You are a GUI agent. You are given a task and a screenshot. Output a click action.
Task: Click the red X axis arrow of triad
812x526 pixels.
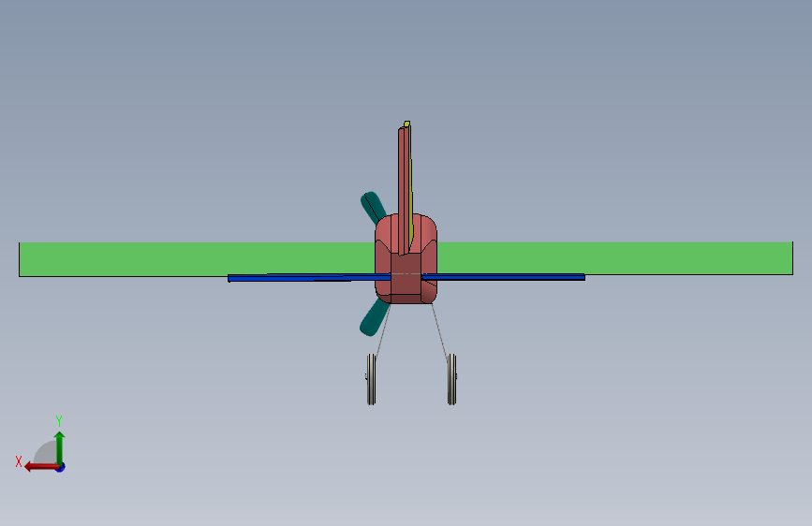[x=41, y=467]
